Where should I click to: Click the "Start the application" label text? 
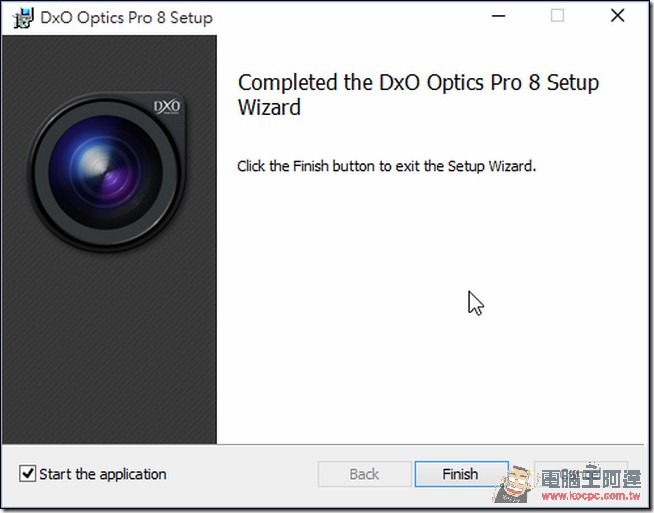coord(103,474)
